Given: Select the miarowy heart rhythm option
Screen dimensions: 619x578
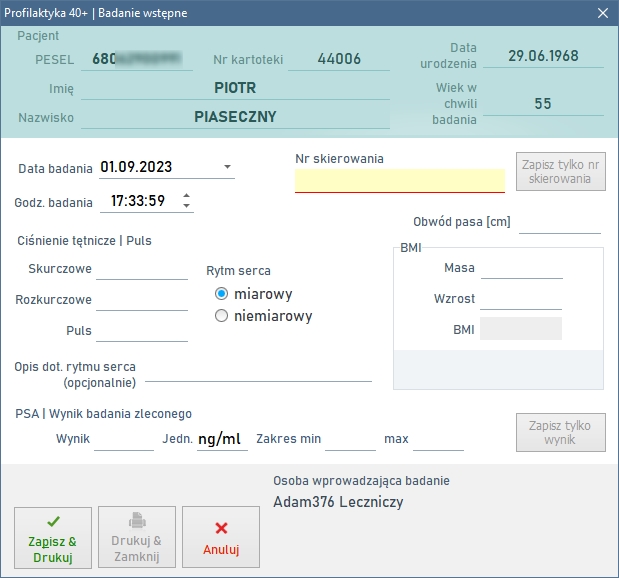Looking at the screenshot, I should 221,294.
